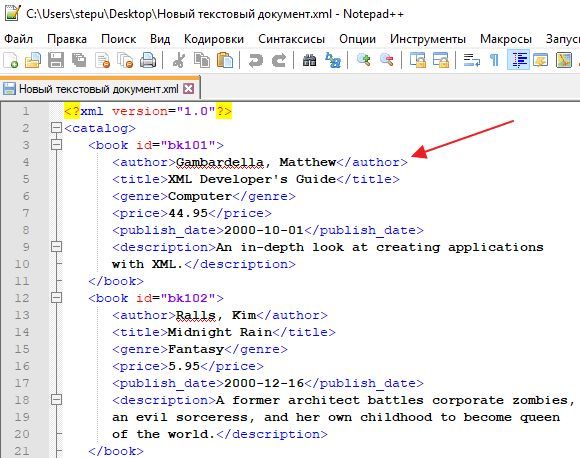Print the document using the printer icon

click(148, 60)
